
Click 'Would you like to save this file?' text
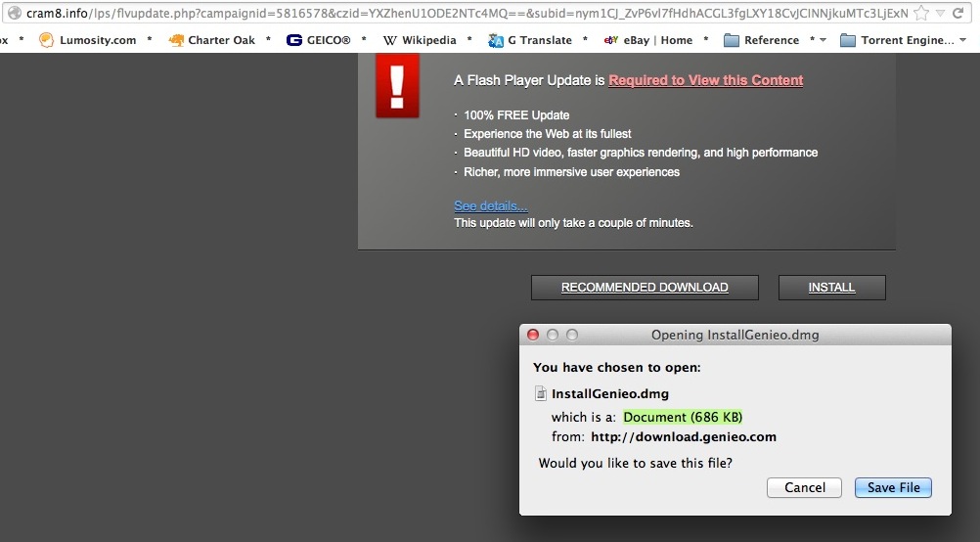[x=635, y=463]
